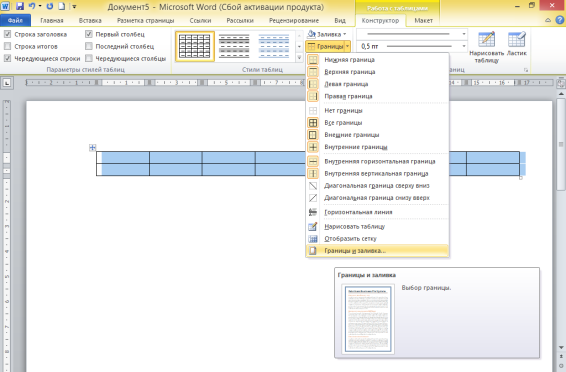Choose Диагональная граница сверху вниз
Image resolution: width=566 pixels, height=372 pixels.
[377, 186]
